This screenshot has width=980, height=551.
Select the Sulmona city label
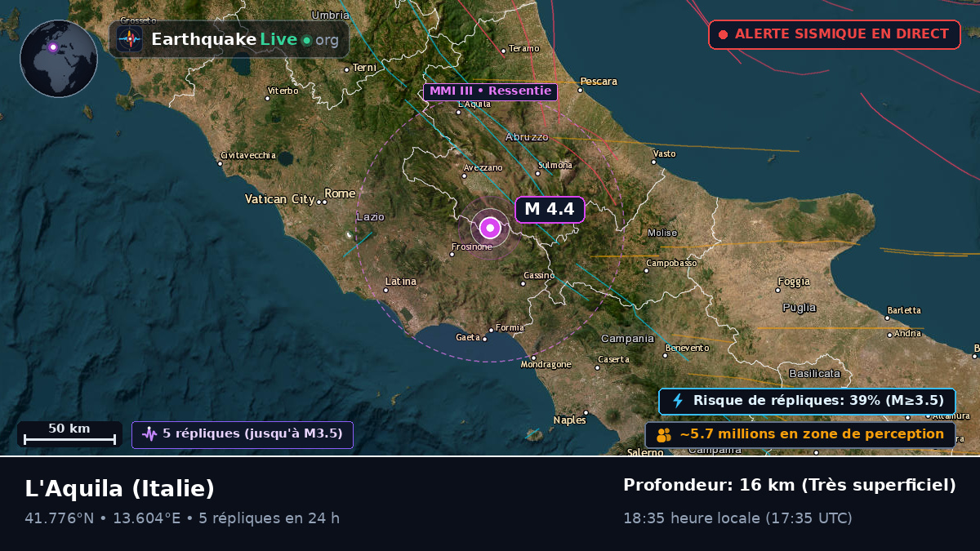pos(555,166)
